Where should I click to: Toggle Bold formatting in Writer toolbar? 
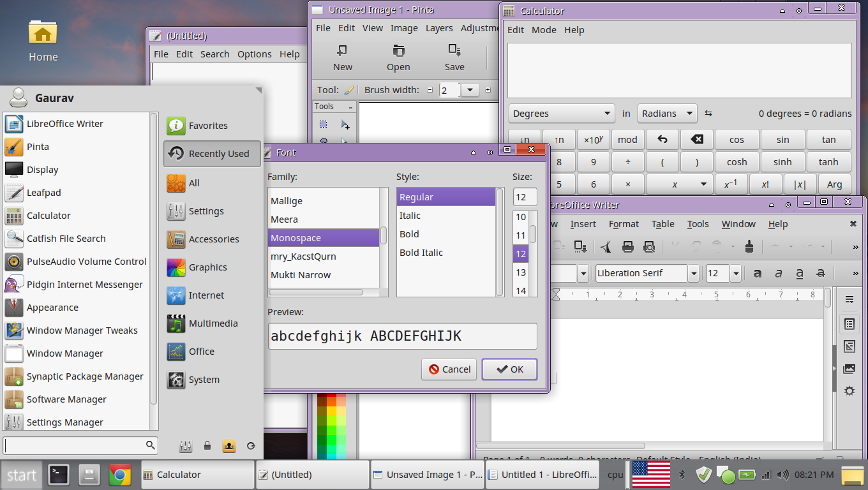[x=758, y=274]
